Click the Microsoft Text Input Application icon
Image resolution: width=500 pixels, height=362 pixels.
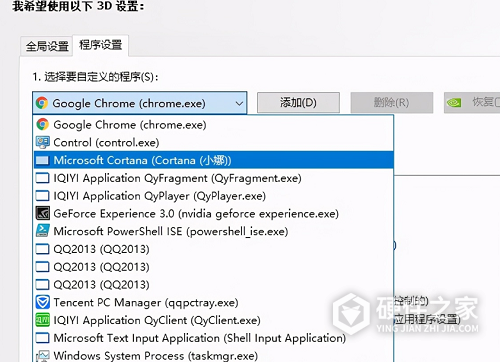(x=42, y=338)
